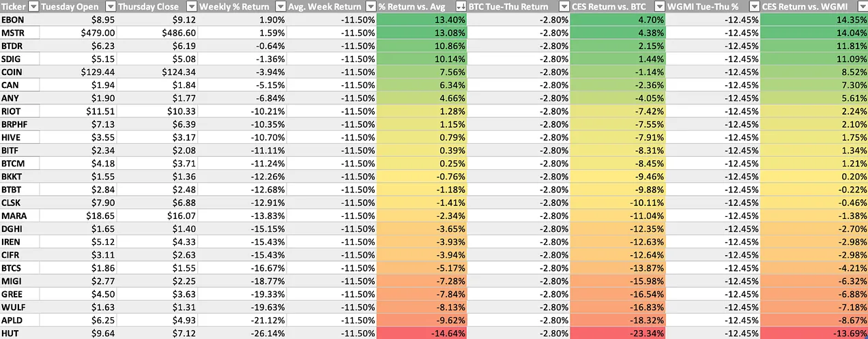Screen dimensions: 868x339
Task: Open the Weekly % Return filter dropdown
Action: [280, 7]
